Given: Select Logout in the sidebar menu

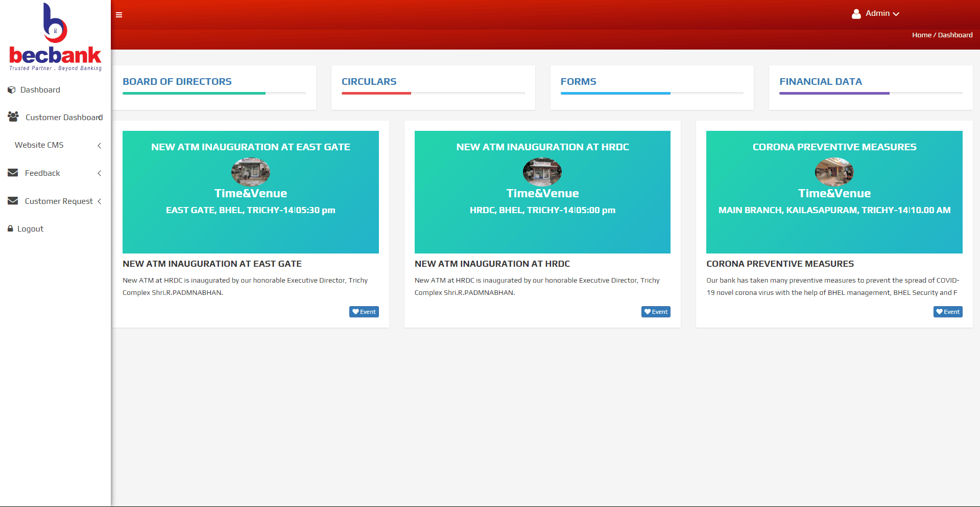Looking at the screenshot, I should pos(31,229).
